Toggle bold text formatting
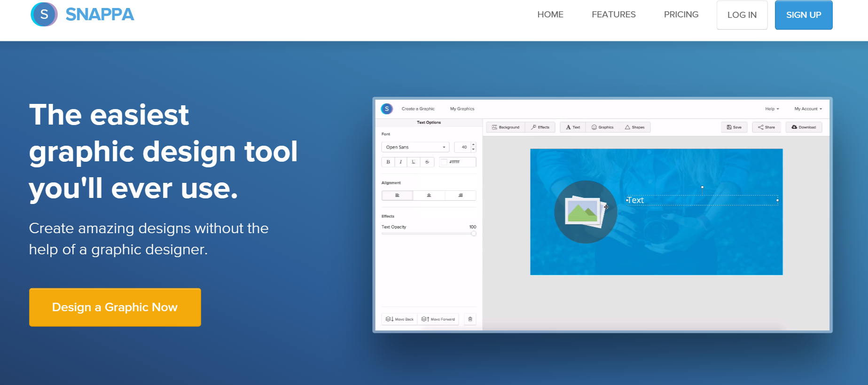The width and height of the screenshot is (868, 385). (388, 162)
